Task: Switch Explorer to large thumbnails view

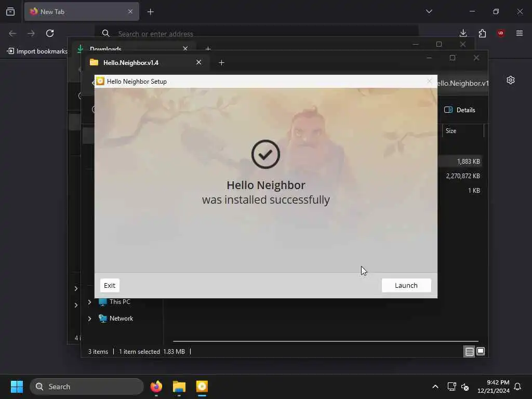Action: pyautogui.click(x=481, y=352)
